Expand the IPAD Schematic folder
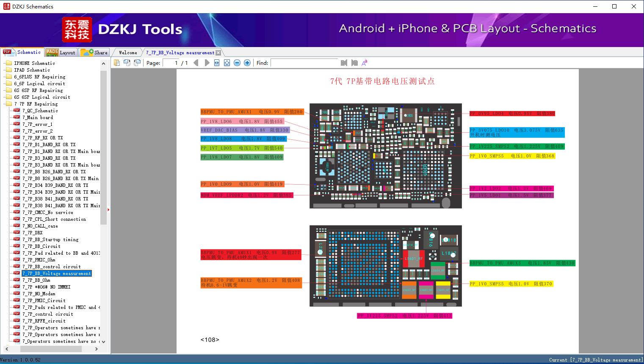Viewport: 644px width, 364px height. click(x=32, y=70)
